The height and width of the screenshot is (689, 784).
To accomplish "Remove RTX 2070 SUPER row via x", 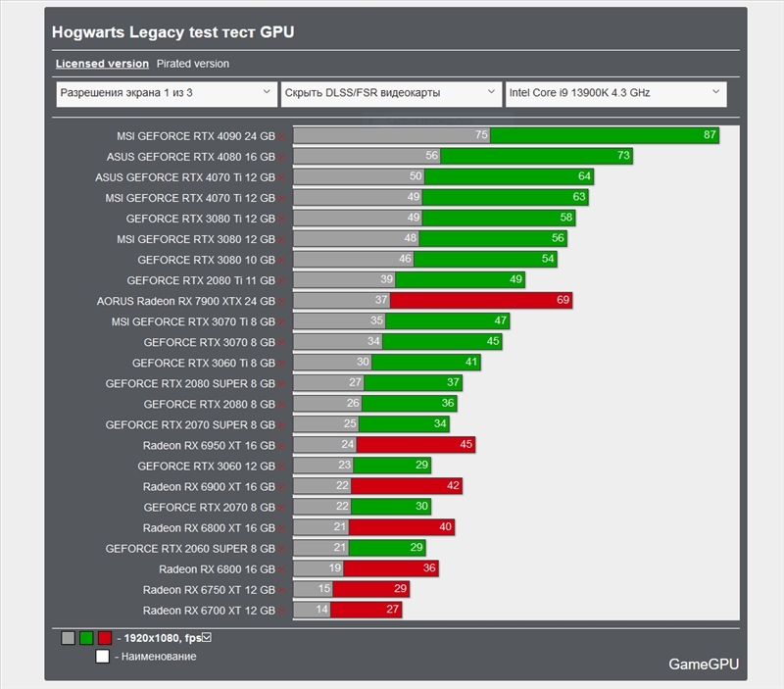I will pyautogui.click(x=282, y=425).
